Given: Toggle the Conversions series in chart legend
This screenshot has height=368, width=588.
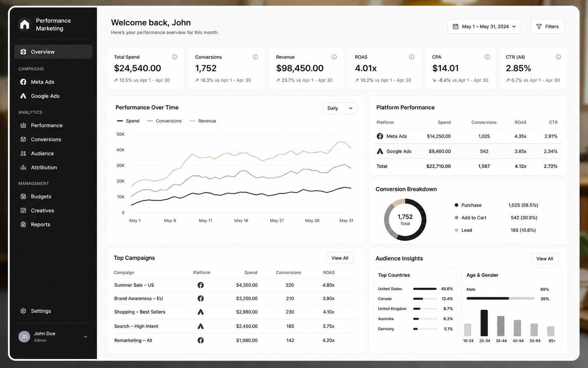Looking at the screenshot, I should pos(164,121).
